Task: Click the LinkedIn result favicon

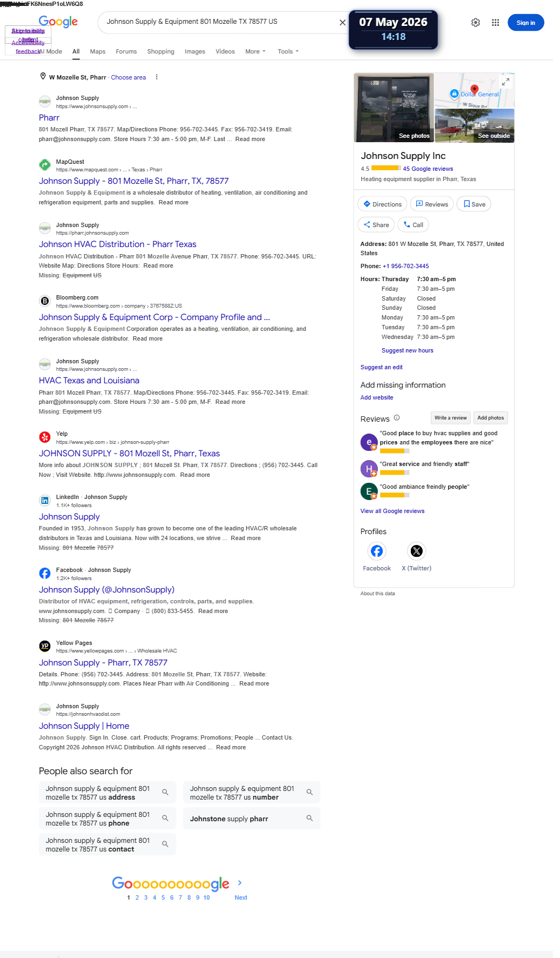Action: tap(45, 501)
